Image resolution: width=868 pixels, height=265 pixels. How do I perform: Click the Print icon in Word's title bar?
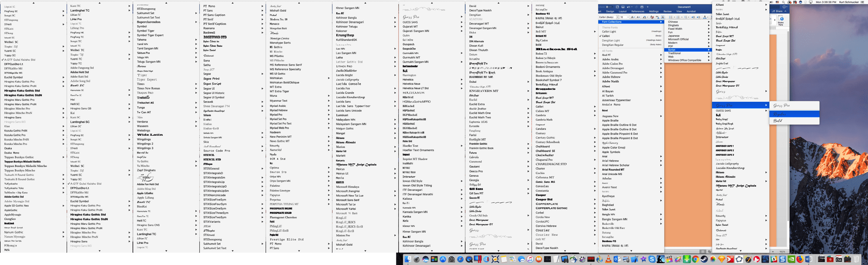[642, 7]
